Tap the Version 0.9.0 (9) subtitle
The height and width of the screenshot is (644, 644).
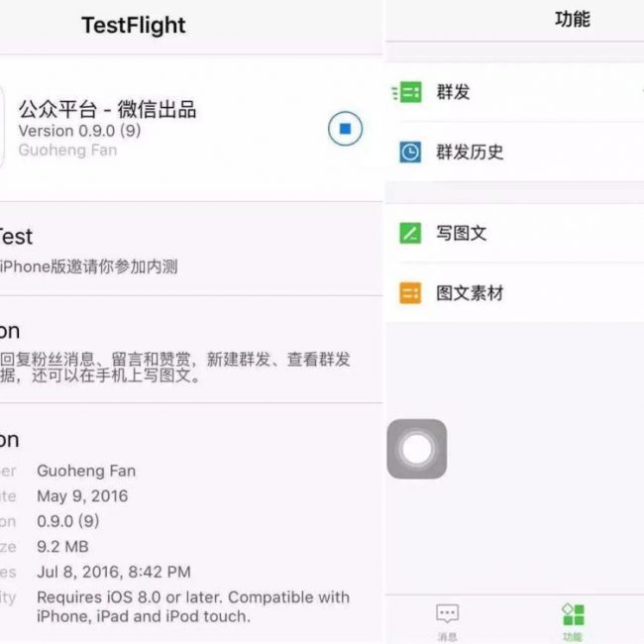point(79,131)
